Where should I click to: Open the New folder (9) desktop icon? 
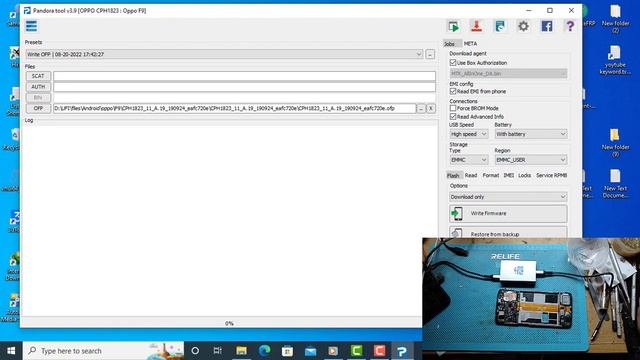coord(615,143)
